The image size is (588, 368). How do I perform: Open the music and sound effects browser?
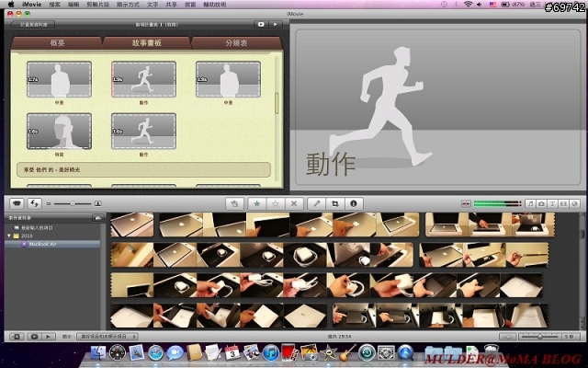(530, 203)
